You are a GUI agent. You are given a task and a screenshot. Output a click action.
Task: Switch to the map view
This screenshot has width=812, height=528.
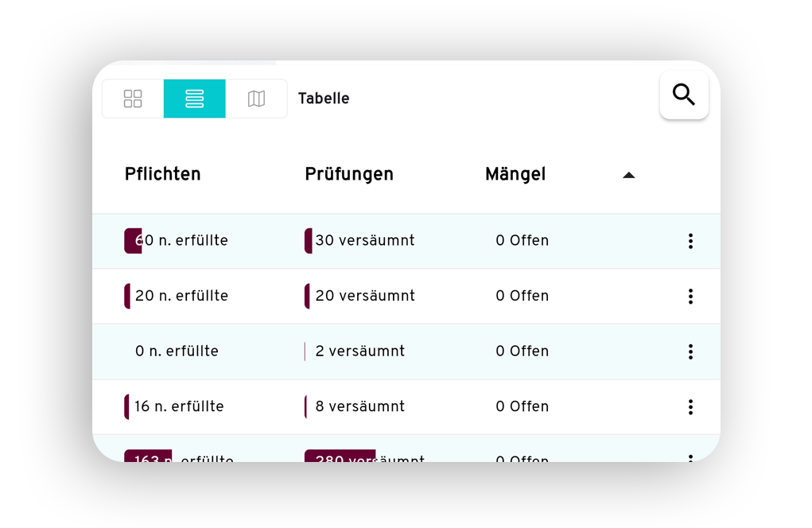click(x=256, y=99)
